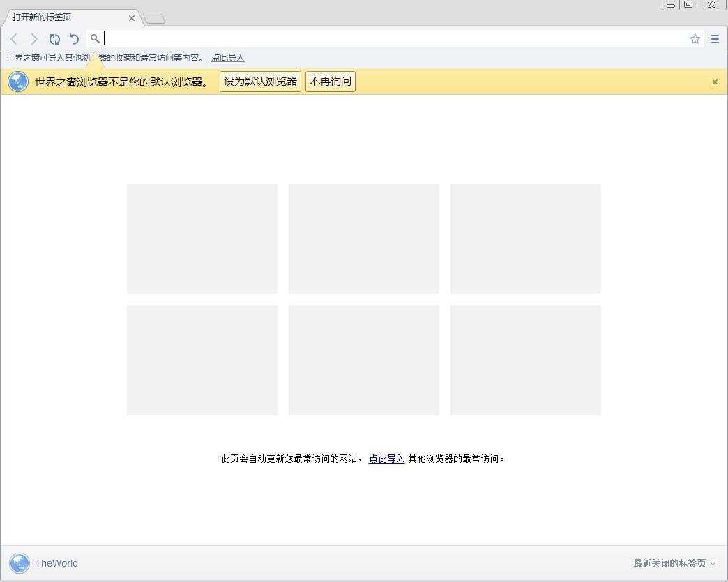Open the main menu hamburger icon
Image resolution: width=728 pixels, height=582 pixels.
coord(715,39)
